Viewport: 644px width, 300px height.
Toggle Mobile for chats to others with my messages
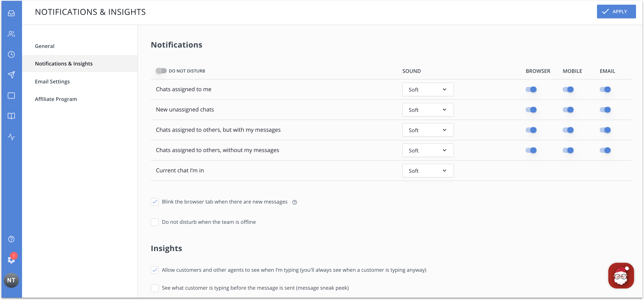tap(568, 130)
